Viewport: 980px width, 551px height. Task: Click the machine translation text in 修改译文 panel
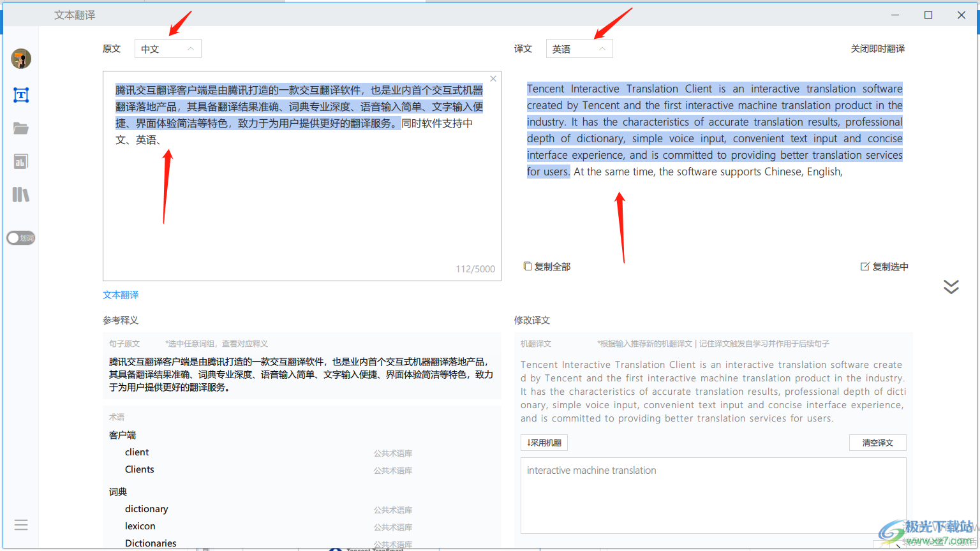713,392
